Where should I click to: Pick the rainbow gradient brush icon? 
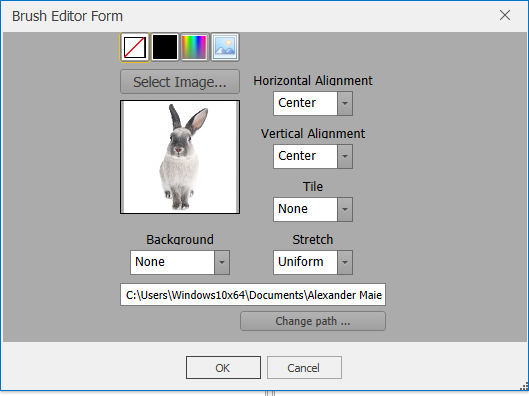tap(194, 48)
